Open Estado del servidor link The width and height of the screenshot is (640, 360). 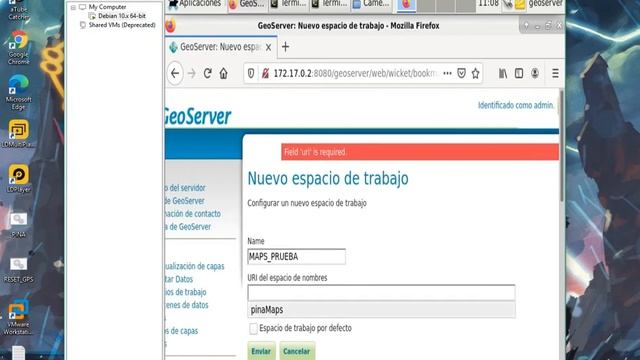(x=185, y=188)
